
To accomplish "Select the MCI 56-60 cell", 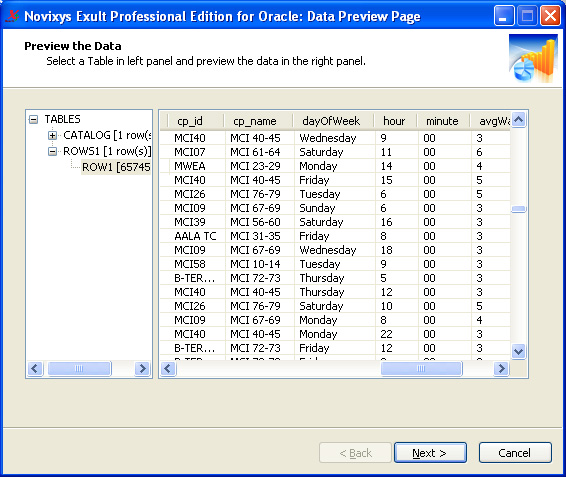I will tap(260, 222).
